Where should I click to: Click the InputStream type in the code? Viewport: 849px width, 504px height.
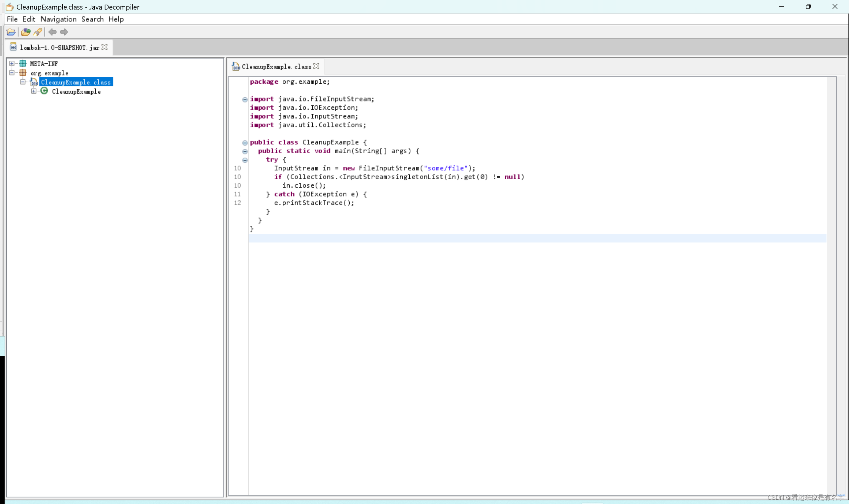[x=296, y=168]
